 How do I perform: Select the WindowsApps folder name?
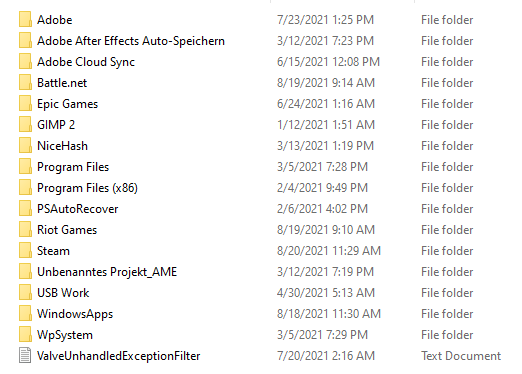75,314
